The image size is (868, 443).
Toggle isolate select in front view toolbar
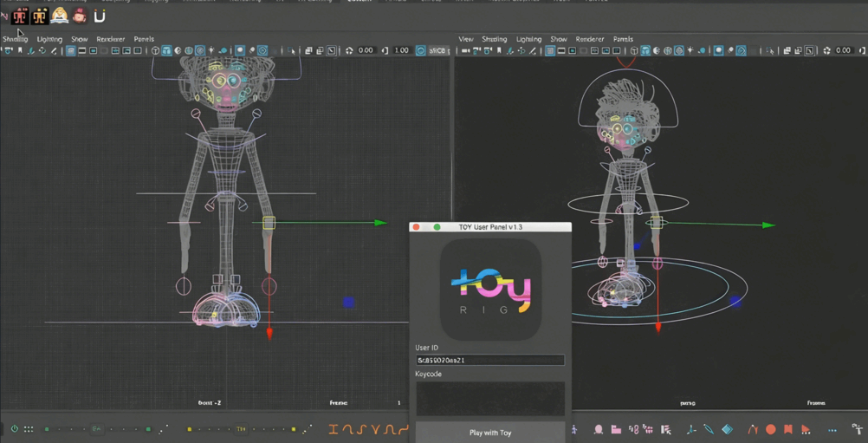tap(292, 50)
